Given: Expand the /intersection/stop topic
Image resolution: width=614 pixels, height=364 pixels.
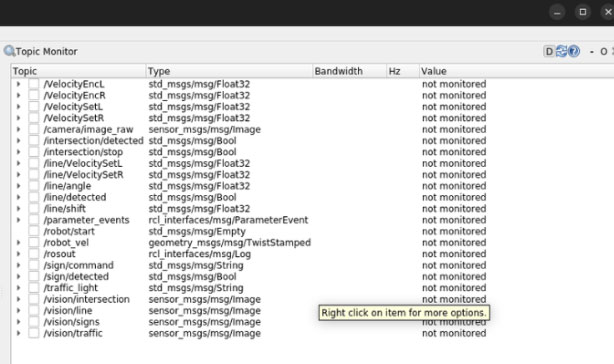Looking at the screenshot, I should [18, 152].
